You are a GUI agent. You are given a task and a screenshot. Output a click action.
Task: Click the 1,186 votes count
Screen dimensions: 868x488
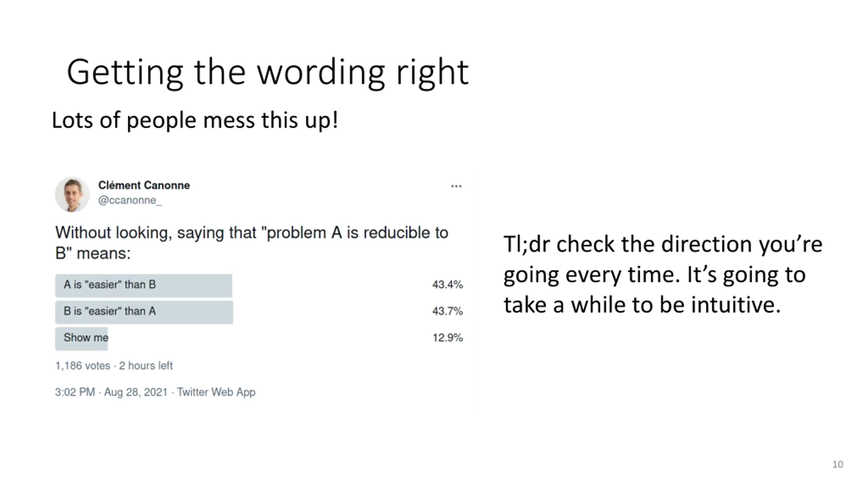tap(83, 366)
